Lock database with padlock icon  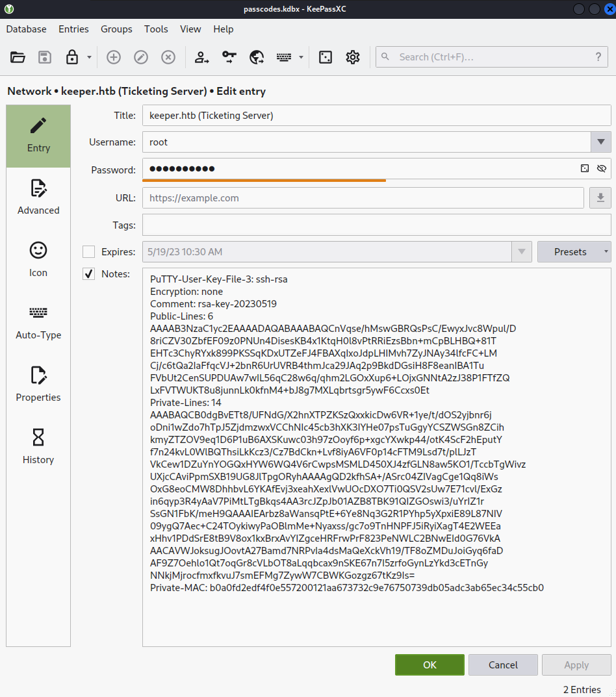(x=72, y=57)
